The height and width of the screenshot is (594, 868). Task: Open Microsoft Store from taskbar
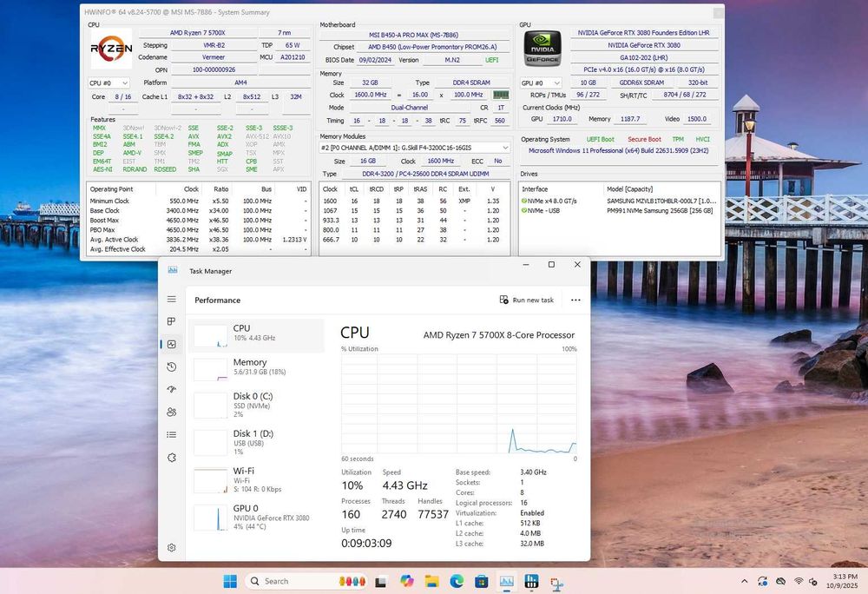(x=482, y=581)
